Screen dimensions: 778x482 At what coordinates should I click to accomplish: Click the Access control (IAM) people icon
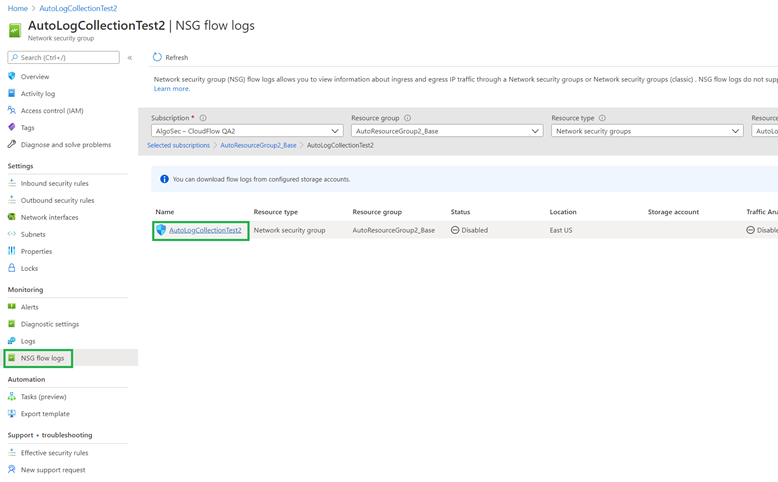click(x=12, y=110)
